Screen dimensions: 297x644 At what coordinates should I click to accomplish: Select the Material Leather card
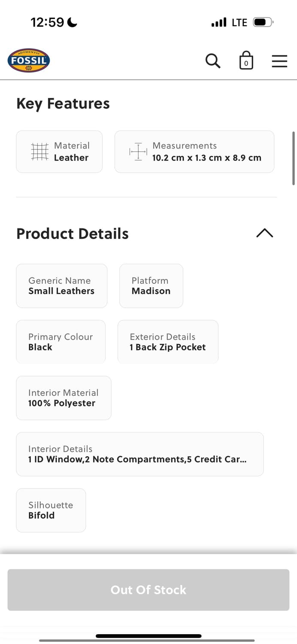click(59, 152)
